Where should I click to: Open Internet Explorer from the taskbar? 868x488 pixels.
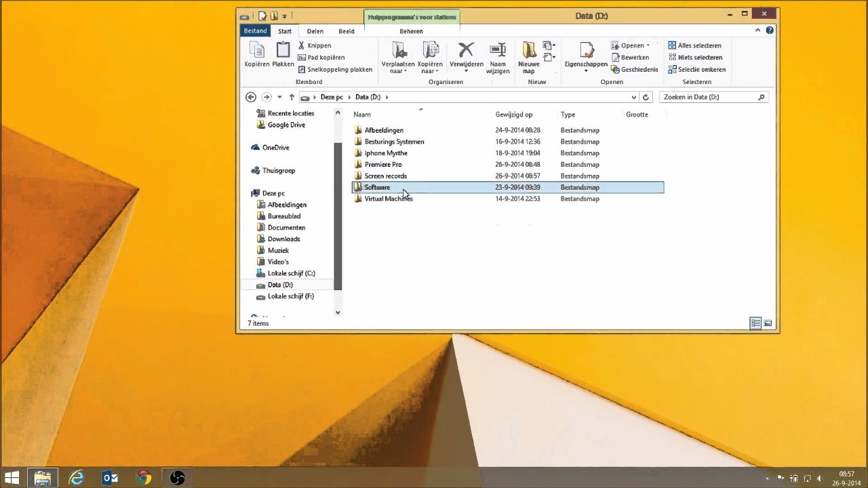[x=77, y=478]
